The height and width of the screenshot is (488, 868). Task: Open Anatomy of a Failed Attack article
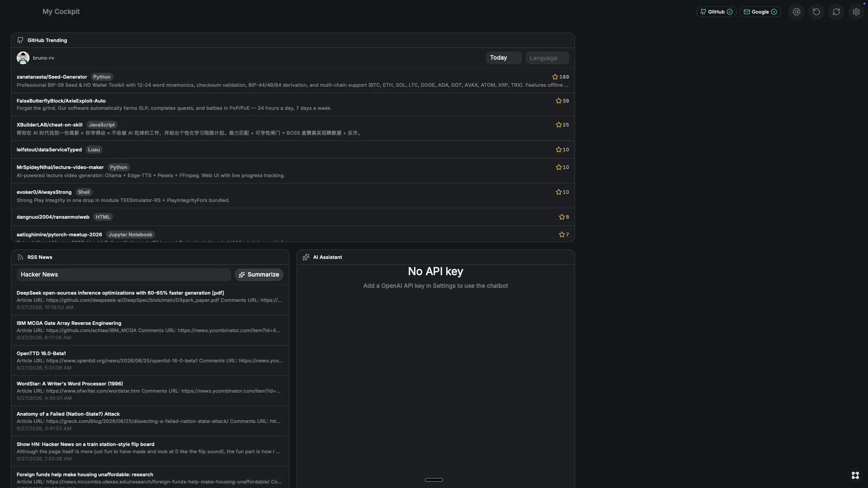pyautogui.click(x=150, y=421)
